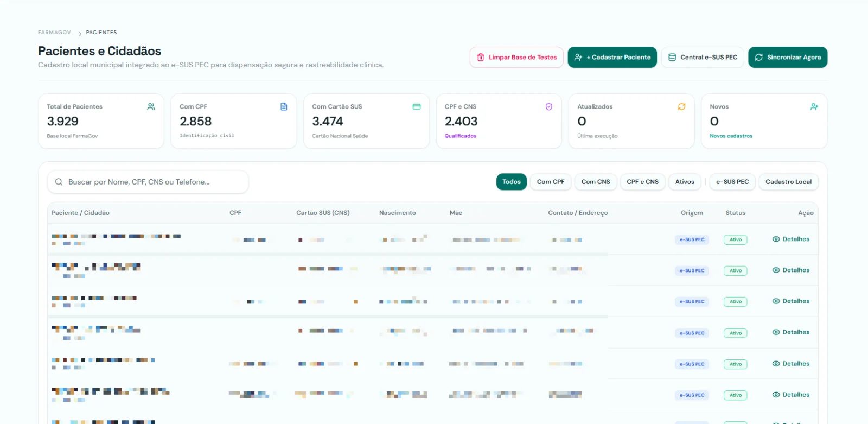Screen dimensions: 868x424
Task: Click the Novos cadastros label
Action: tap(731, 136)
